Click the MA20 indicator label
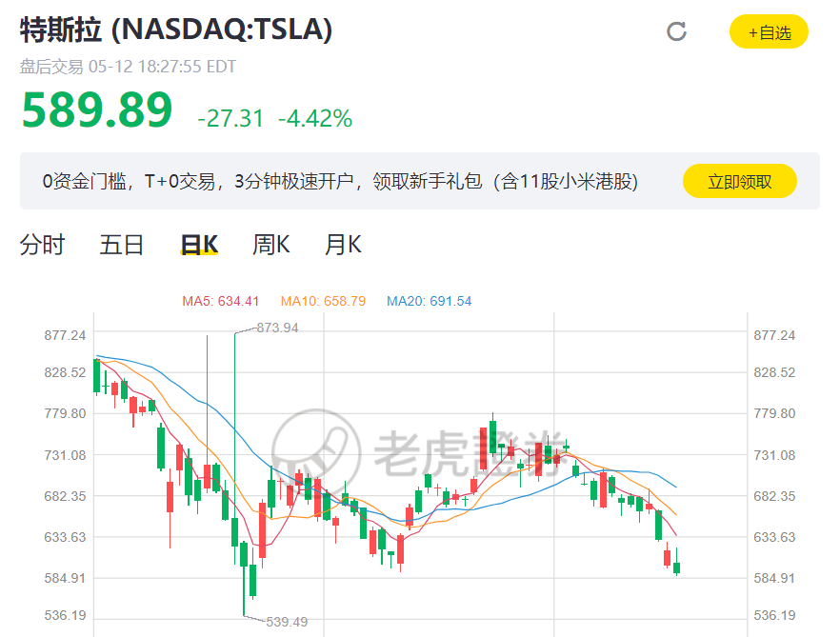The width and height of the screenshot is (840, 637). pos(429,301)
